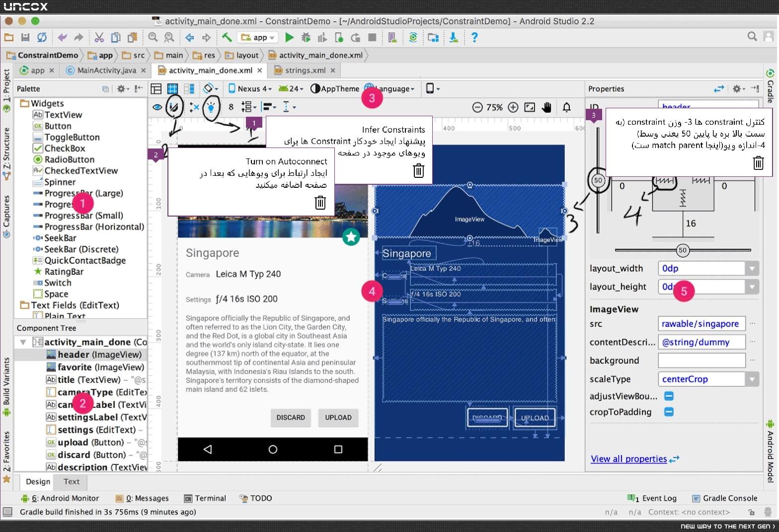Close the activity_main_done.xml tab
The height and width of the screenshot is (532, 779).
(x=259, y=71)
